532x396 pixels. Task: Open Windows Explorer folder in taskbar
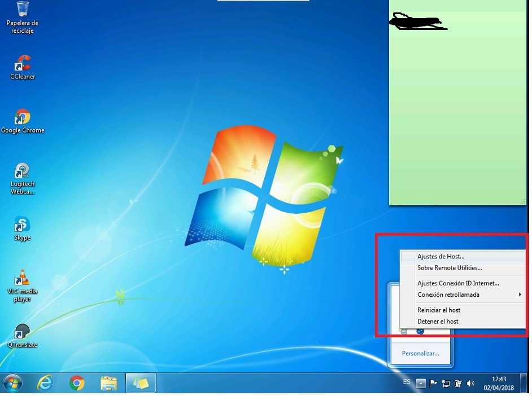point(108,384)
